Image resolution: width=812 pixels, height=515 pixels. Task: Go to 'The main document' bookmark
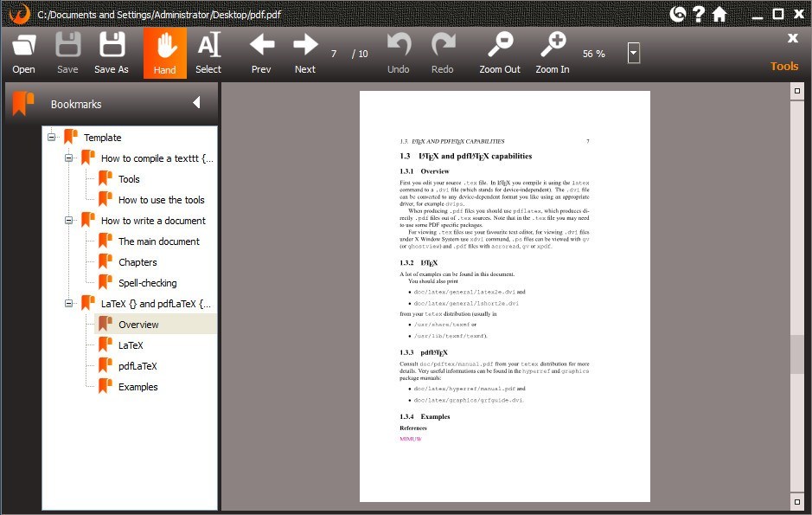(x=159, y=241)
